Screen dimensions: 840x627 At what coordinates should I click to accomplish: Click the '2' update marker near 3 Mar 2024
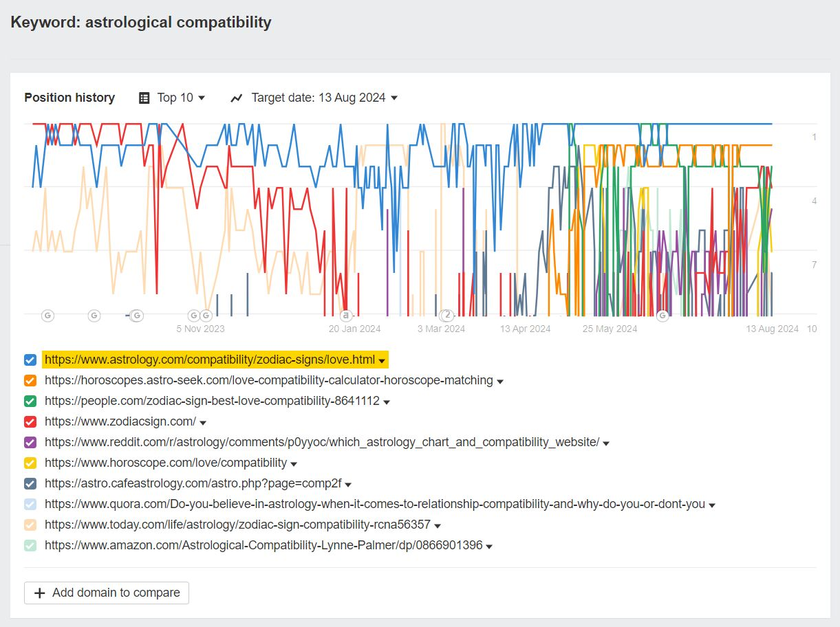(446, 314)
